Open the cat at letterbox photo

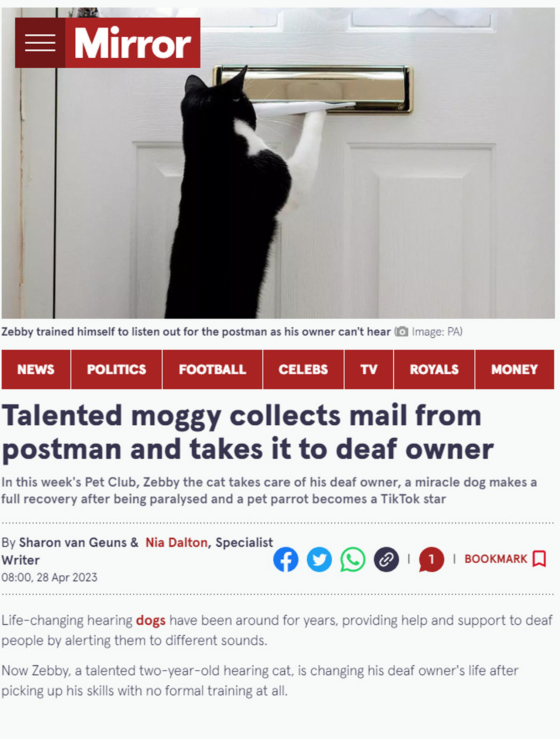278,163
